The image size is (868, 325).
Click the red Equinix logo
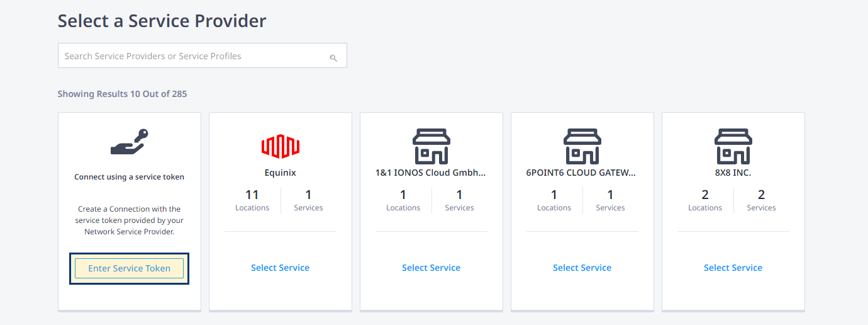coord(281,146)
